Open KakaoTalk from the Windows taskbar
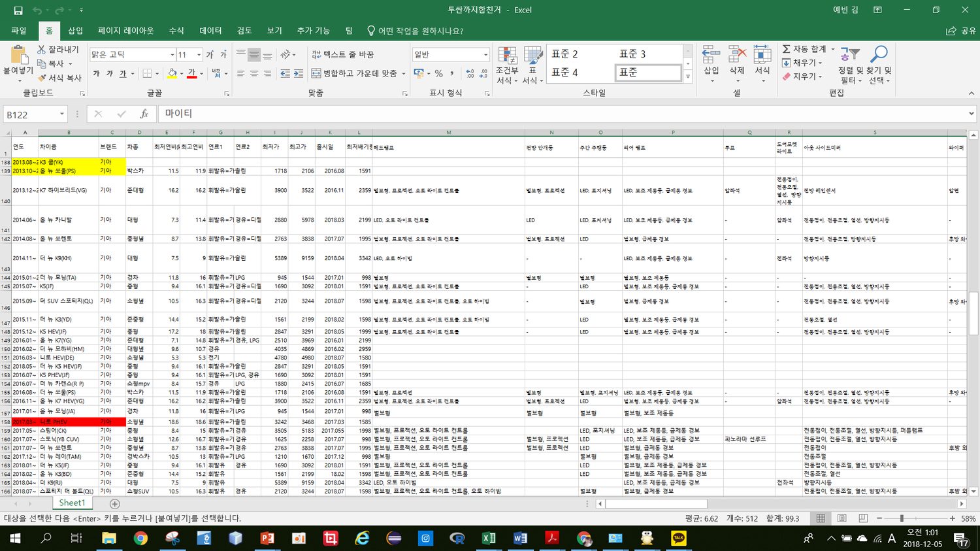This screenshot has height=551, width=980. point(679,539)
